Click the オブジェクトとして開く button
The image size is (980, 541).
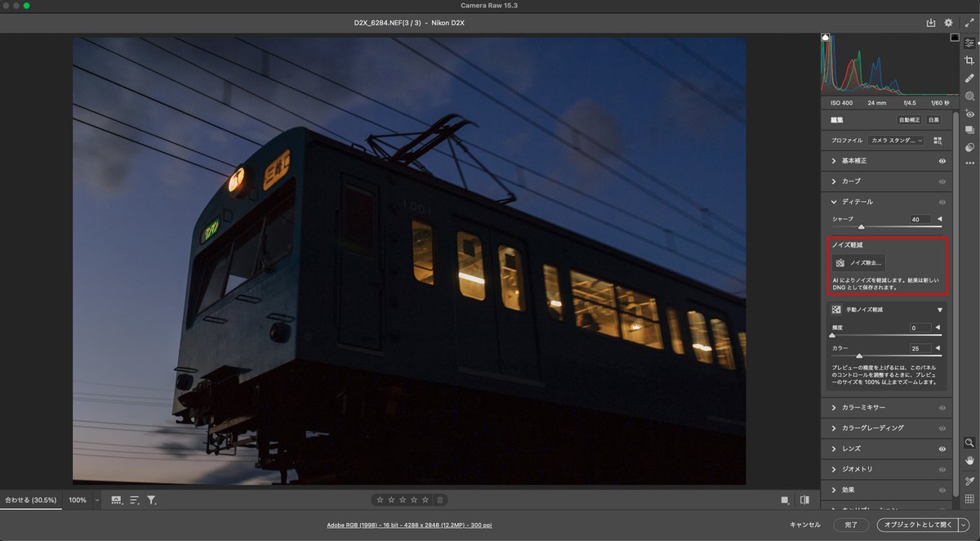(x=917, y=525)
